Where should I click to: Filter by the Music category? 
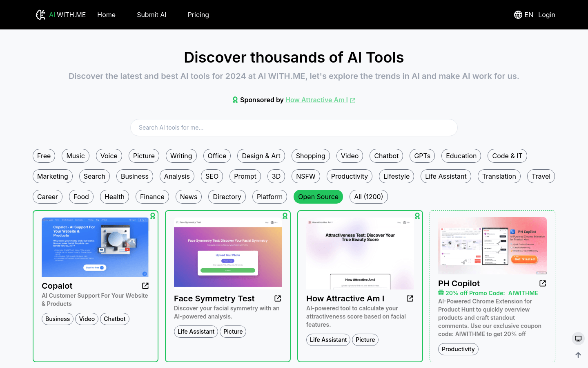[76, 156]
